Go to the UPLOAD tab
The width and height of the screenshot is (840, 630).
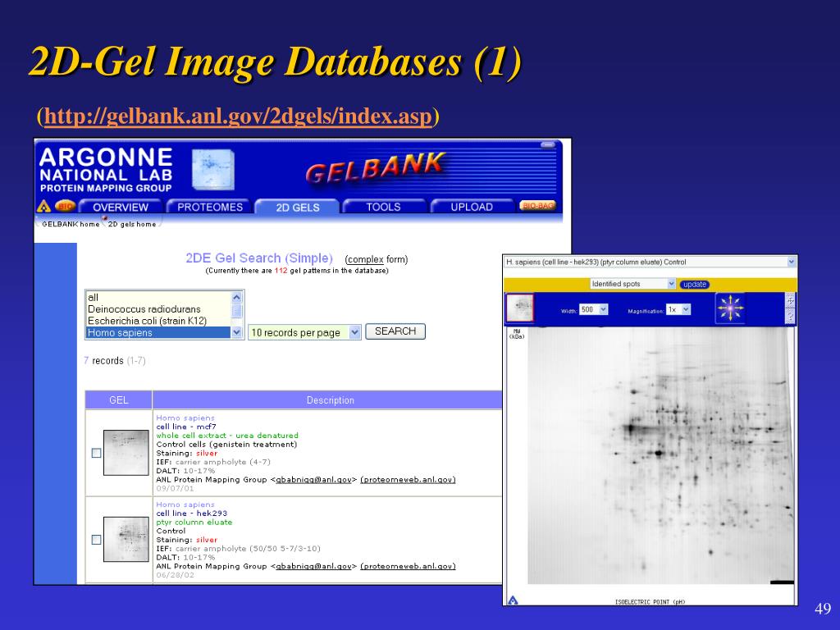(x=472, y=208)
